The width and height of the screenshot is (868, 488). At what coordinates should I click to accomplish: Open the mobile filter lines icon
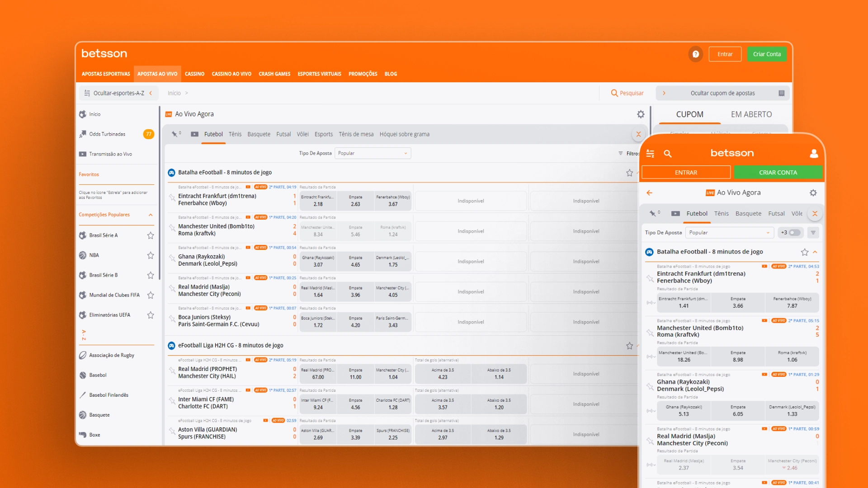813,233
